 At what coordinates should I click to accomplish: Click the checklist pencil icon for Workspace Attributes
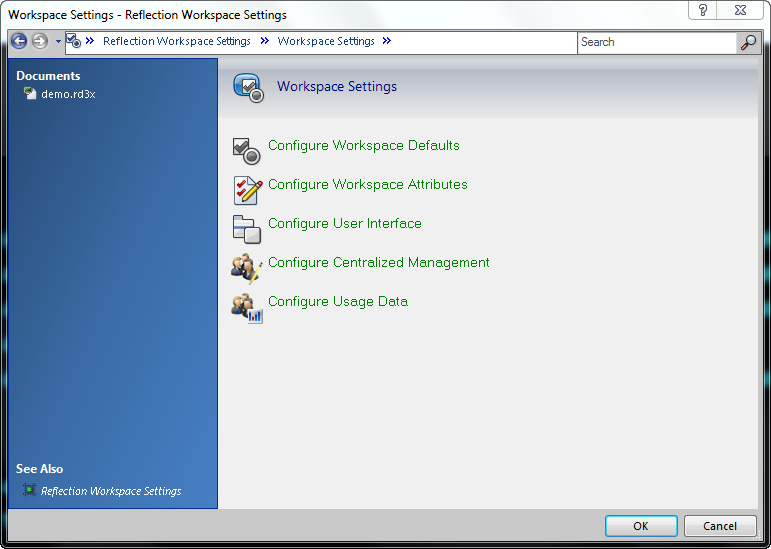point(247,190)
